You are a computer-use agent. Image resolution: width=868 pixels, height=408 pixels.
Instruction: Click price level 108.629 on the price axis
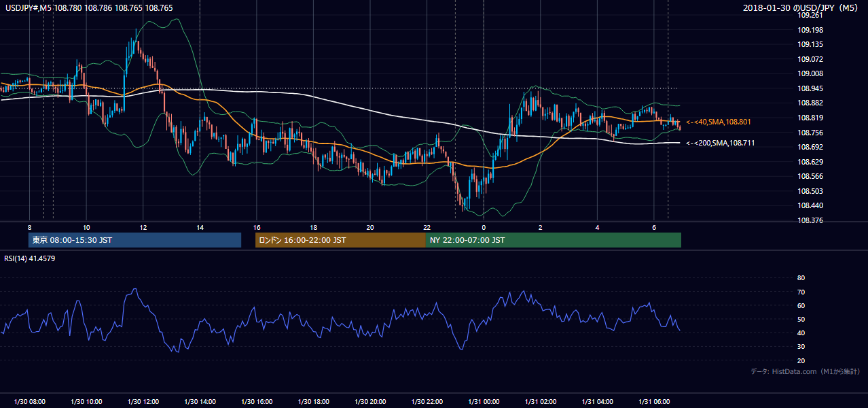(x=811, y=162)
